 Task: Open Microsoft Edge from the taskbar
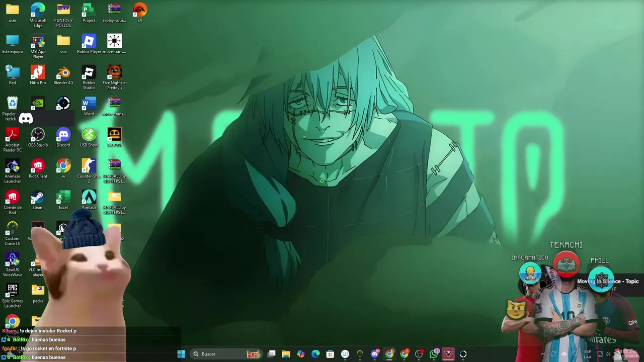point(315,354)
